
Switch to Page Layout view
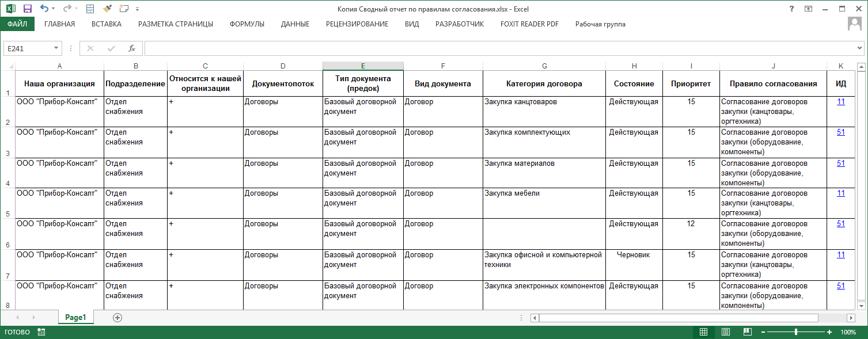point(725,332)
